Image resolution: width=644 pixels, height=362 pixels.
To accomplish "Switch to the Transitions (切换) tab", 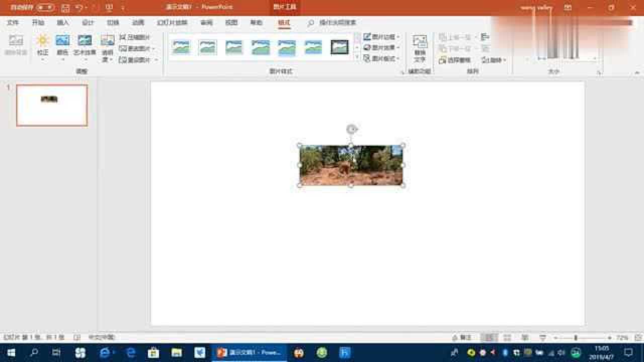I will [x=113, y=23].
